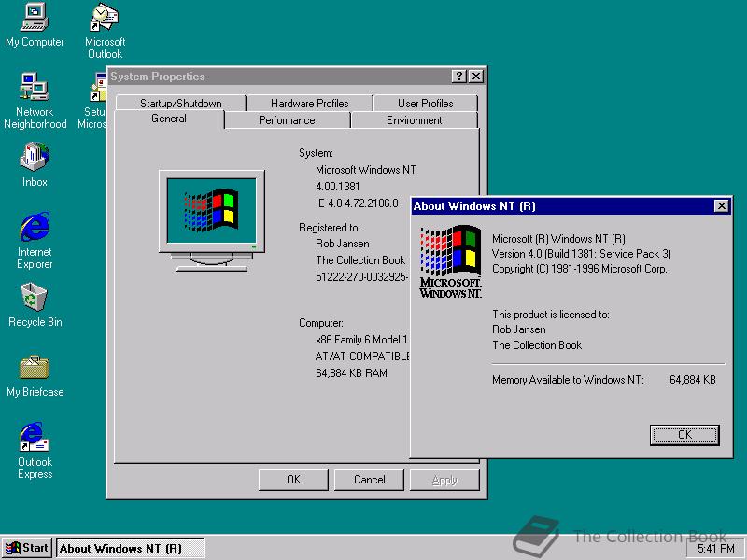Click the About Windows NT title bar
This screenshot has height=560, width=747.
coord(562,206)
